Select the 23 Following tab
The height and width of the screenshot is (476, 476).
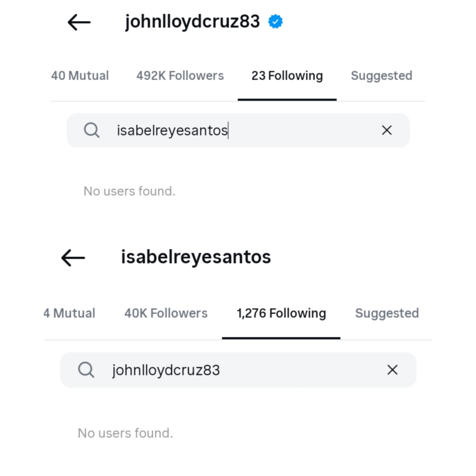[287, 76]
